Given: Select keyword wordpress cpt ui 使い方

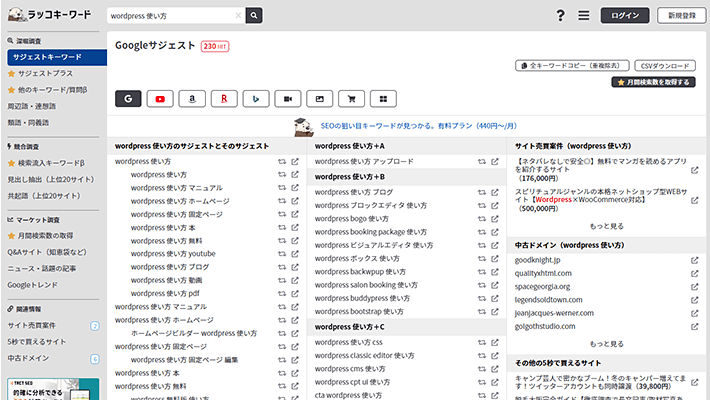Looking at the screenshot, I should [x=352, y=382].
